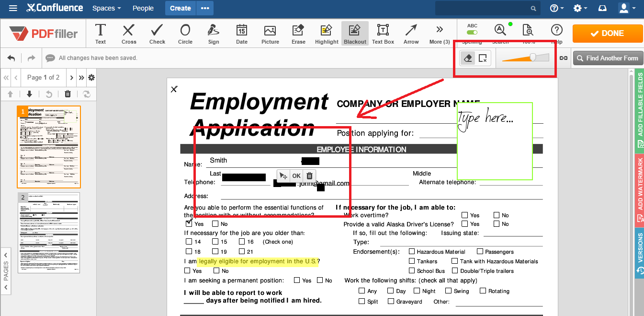Click the Create button
Screen dimensions: 644x316
[181, 8]
